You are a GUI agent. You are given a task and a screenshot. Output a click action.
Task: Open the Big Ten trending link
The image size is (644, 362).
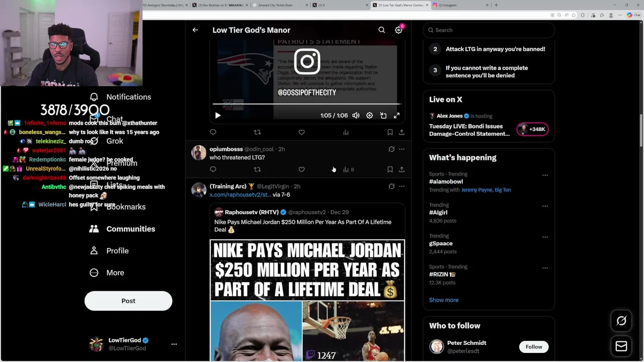click(x=503, y=190)
